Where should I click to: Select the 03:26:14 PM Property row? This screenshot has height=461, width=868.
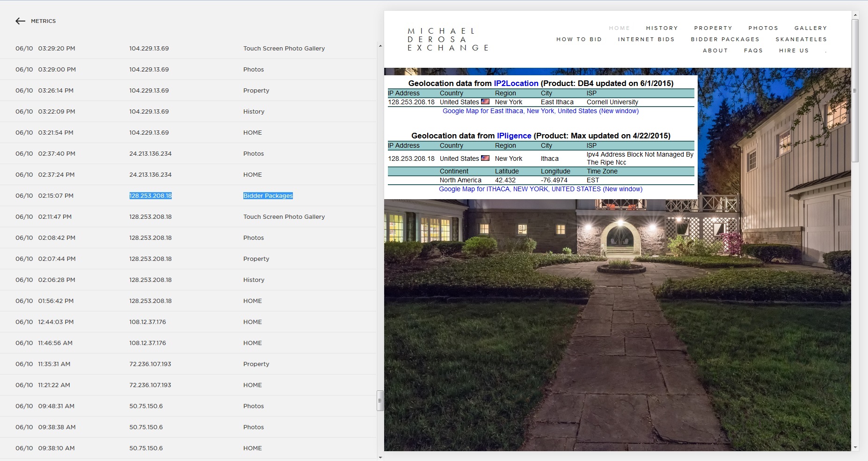188,90
